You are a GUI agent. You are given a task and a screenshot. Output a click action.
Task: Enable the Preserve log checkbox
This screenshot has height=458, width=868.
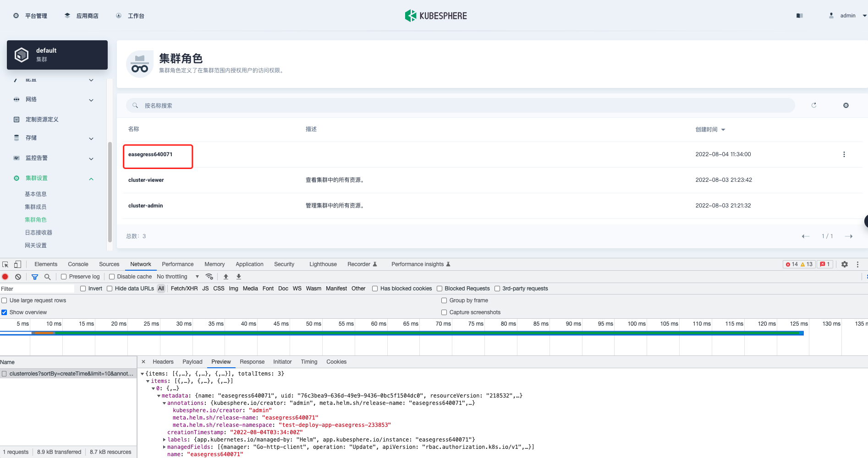[x=63, y=277]
